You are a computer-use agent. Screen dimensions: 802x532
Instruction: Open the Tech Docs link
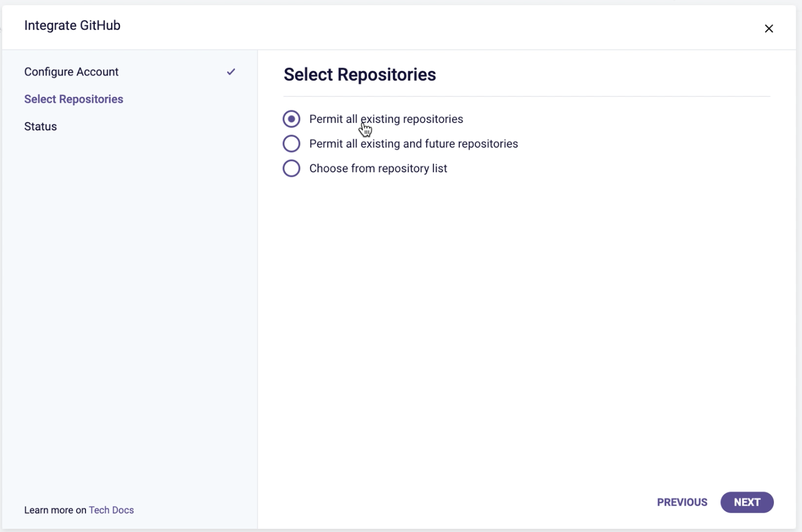(x=111, y=510)
